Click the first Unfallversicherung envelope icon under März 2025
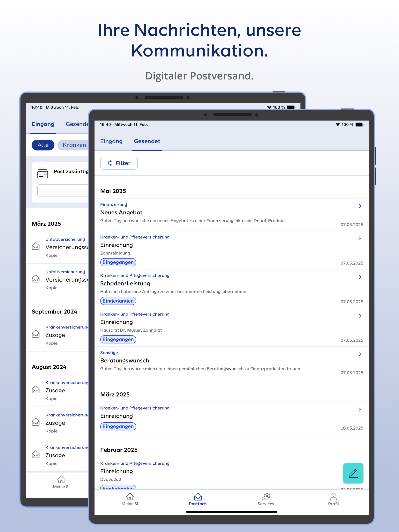 coord(36,246)
